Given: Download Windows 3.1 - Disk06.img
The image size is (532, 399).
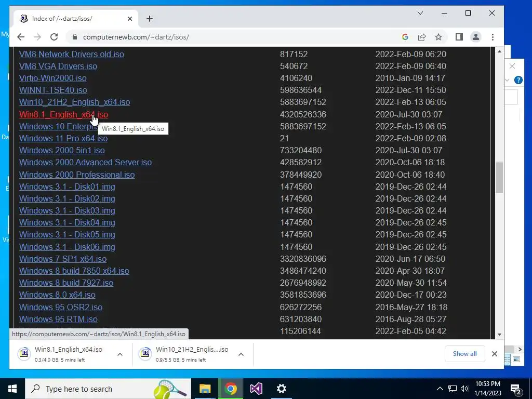Looking at the screenshot, I should click(67, 247).
